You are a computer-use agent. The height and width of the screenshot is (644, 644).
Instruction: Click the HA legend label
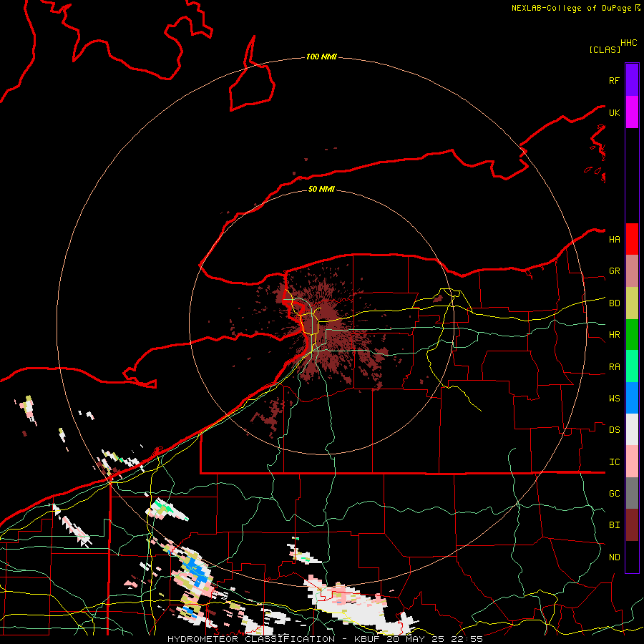614,240
